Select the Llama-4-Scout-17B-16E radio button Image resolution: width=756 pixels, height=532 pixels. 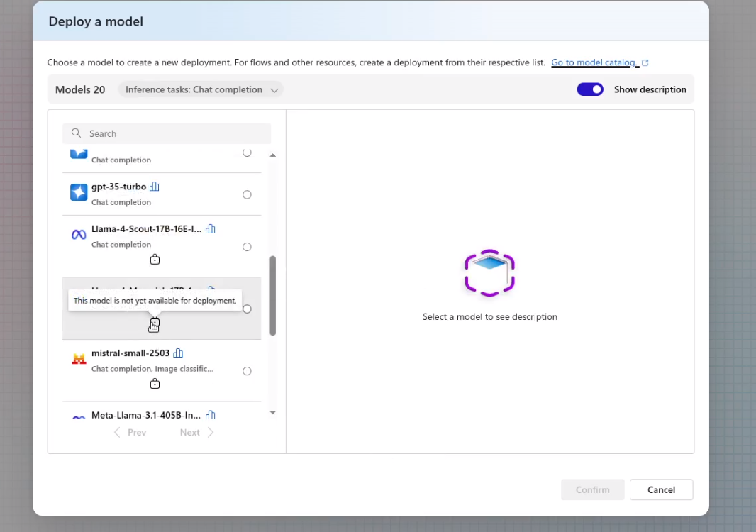click(x=247, y=247)
